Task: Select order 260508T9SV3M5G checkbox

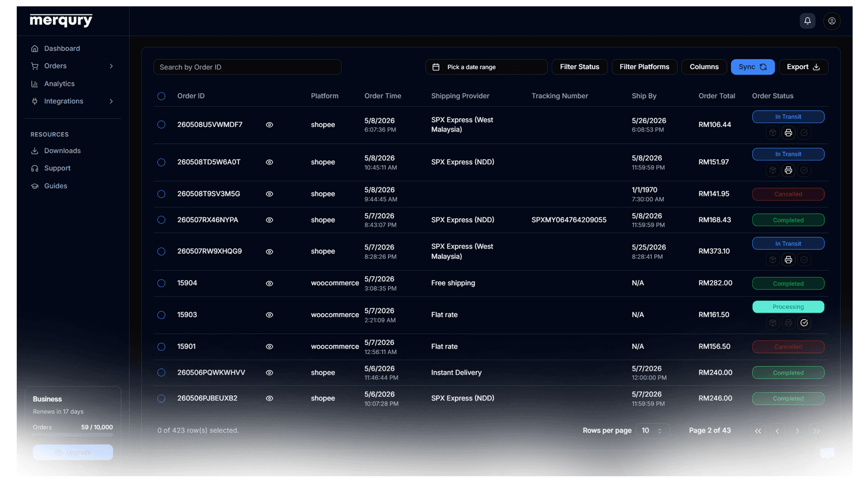Action: 161,194
